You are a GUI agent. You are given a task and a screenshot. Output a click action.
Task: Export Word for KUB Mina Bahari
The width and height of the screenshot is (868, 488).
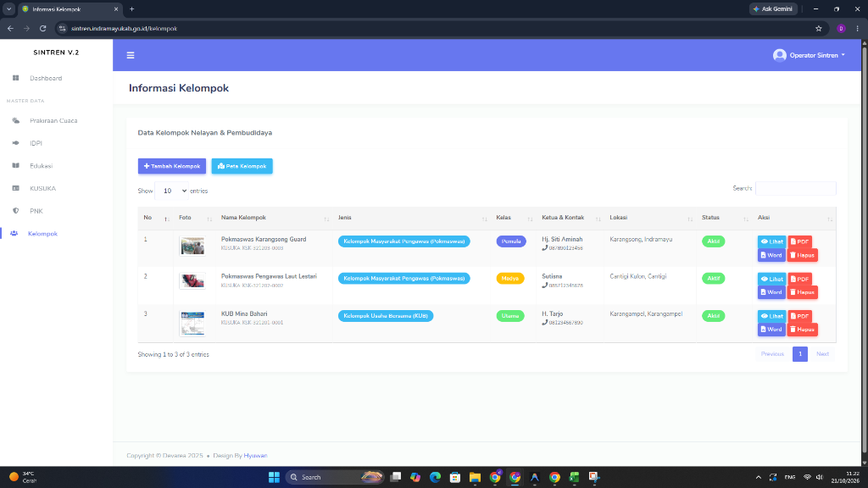771,330
